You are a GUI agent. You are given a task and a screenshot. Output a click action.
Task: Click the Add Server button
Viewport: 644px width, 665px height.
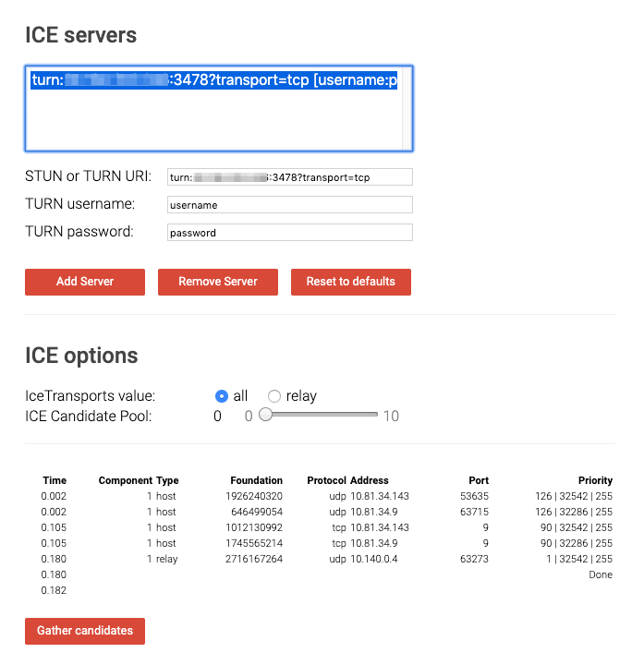(84, 282)
